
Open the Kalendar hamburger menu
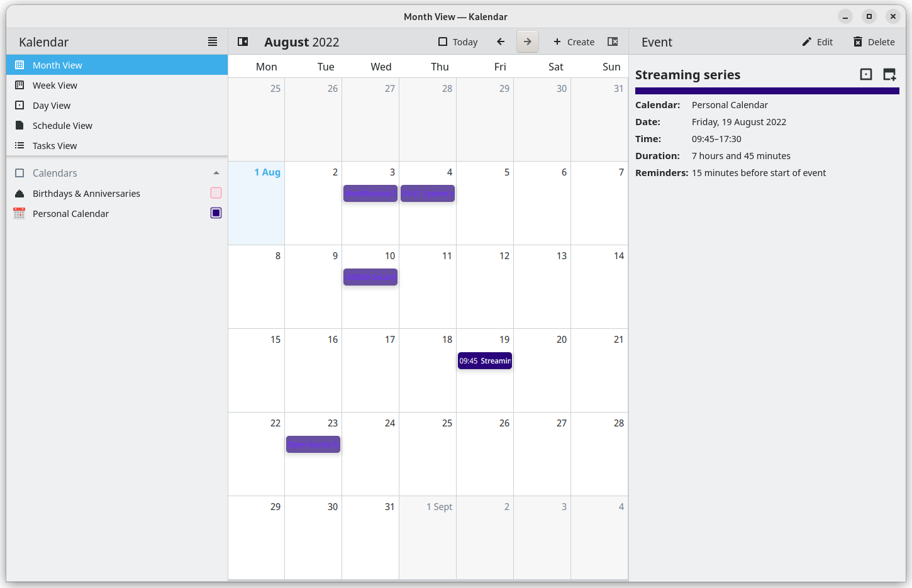click(213, 42)
